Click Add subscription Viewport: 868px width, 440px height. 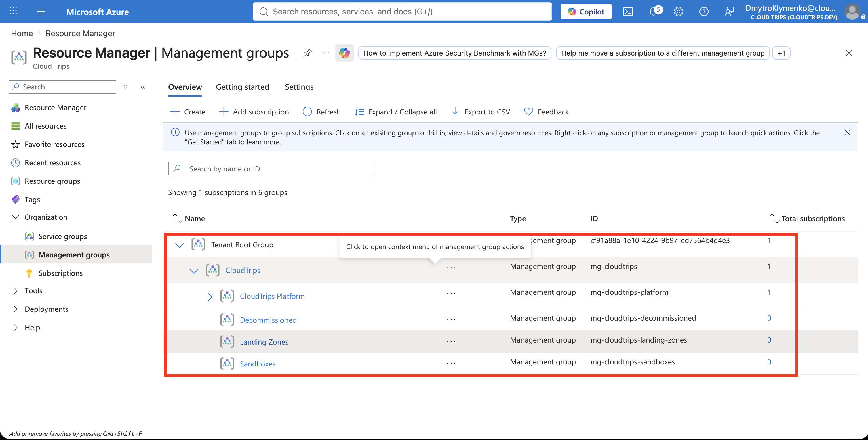point(254,111)
